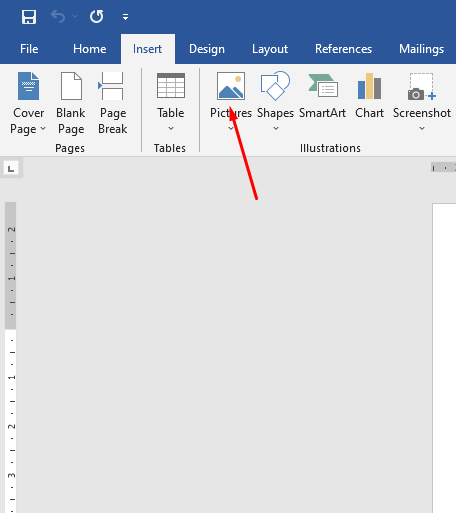
Task: Click the tab stop selector on ruler
Action: (x=11, y=168)
